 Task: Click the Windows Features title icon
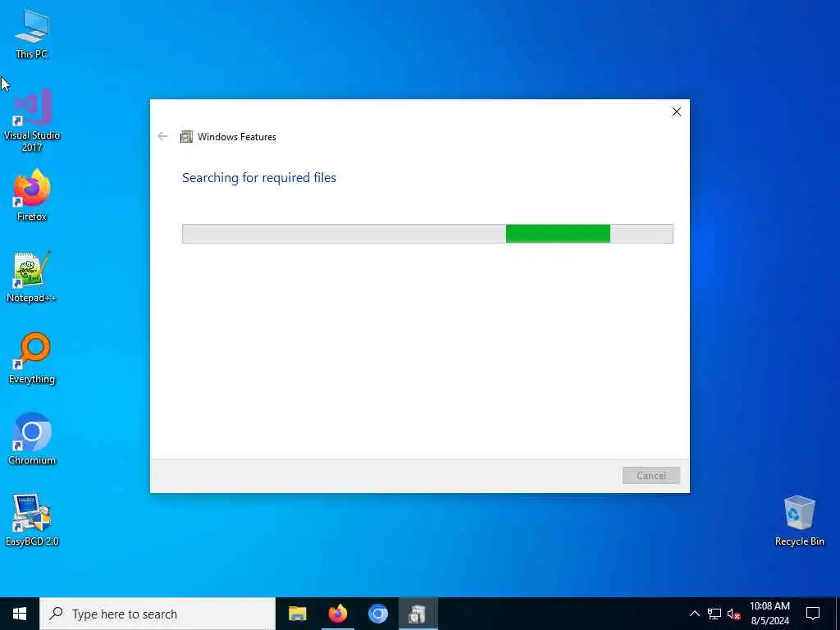tap(186, 137)
